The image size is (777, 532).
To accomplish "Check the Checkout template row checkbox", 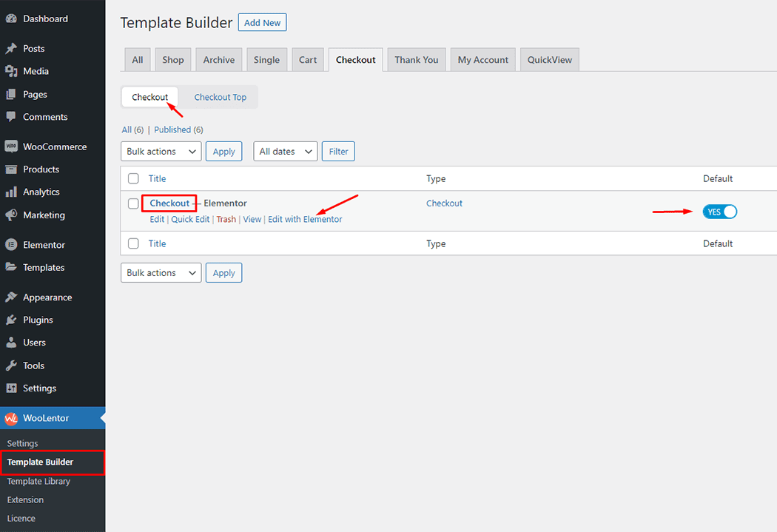I will pyautogui.click(x=133, y=203).
